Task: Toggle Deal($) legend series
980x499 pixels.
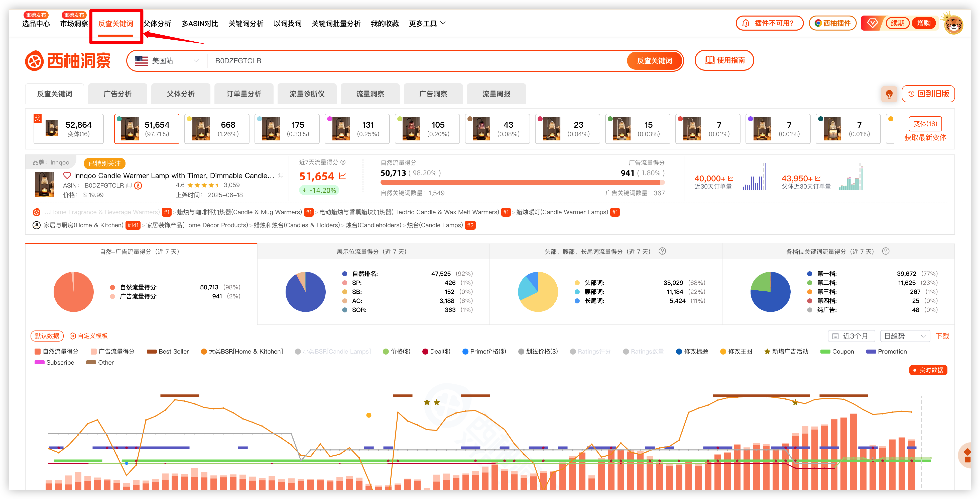Action: [436, 352]
